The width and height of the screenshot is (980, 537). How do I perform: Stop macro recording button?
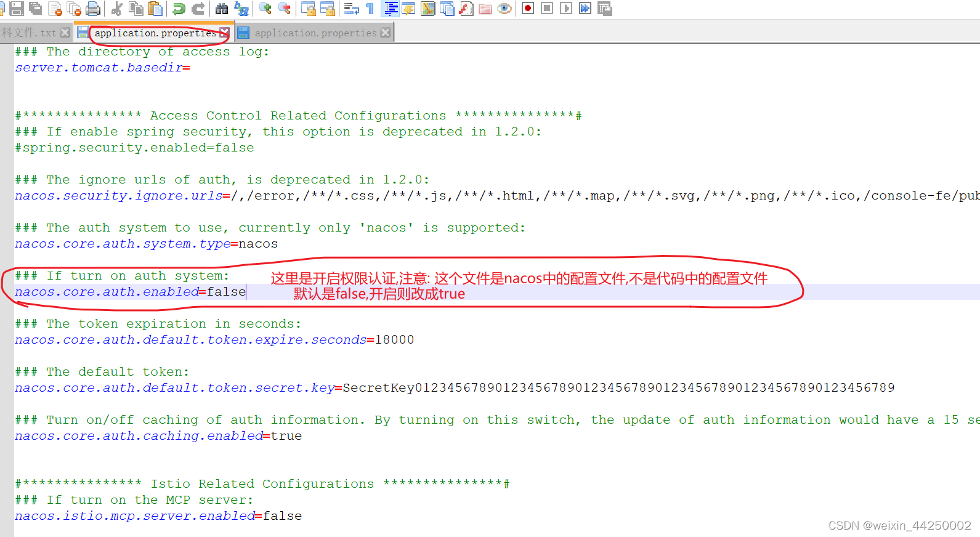(x=546, y=9)
